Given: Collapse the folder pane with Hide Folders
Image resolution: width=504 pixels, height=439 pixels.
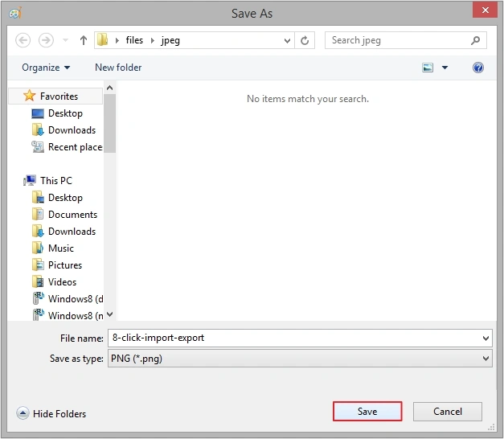Looking at the screenshot, I should [x=51, y=413].
